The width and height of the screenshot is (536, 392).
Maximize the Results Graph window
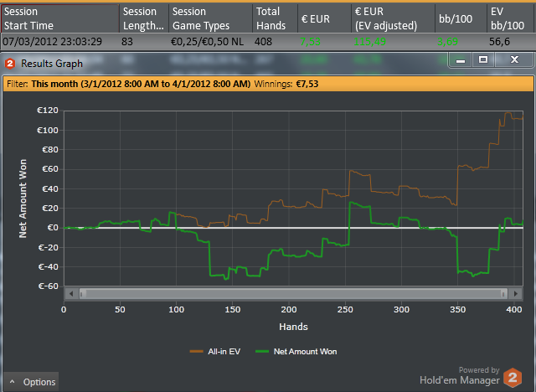(x=483, y=60)
